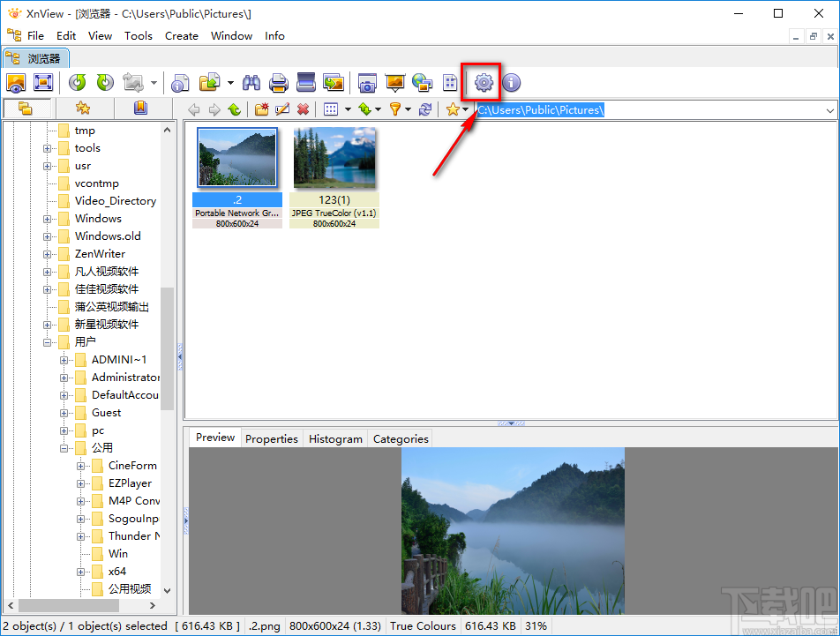Open search with the binoculars icon
The image size is (840, 636).
pos(251,83)
